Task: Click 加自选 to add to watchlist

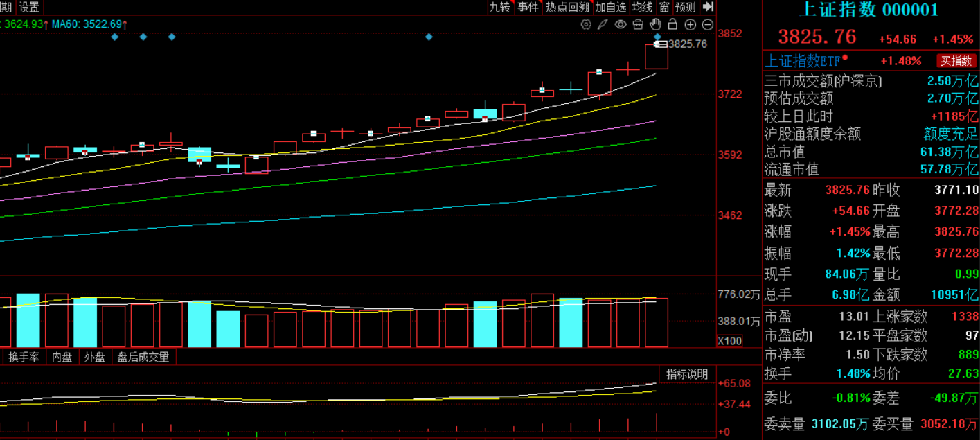Action: (x=611, y=7)
